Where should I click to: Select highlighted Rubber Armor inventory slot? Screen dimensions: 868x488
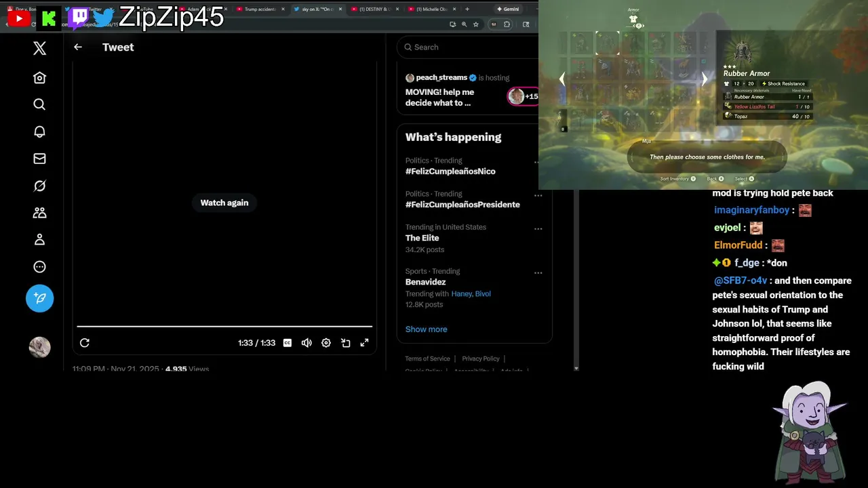click(608, 43)
